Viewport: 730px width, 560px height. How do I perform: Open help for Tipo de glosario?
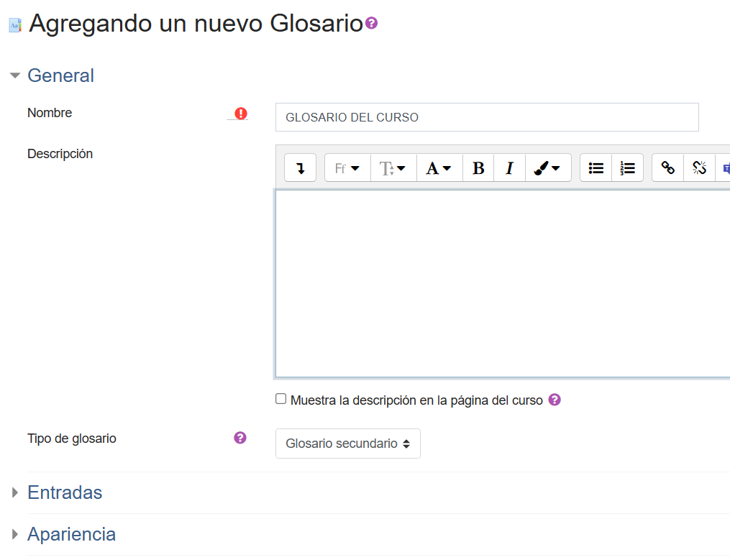239,438
